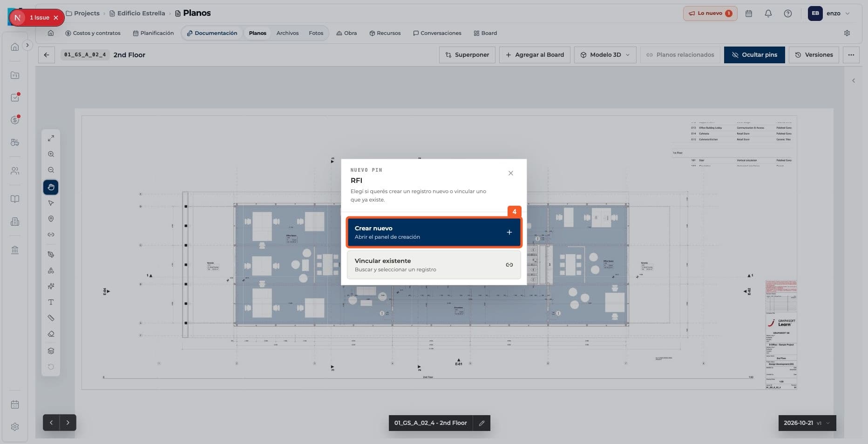Open the notifications bell
Image resolution: width=868 pixels, height=444 pixels.
click(768, 13)
